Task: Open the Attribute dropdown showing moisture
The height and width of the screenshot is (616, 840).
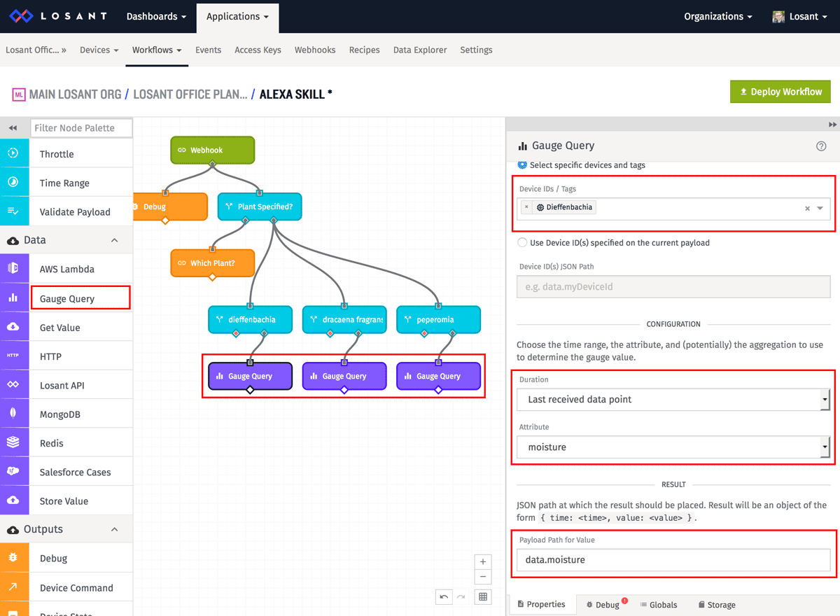Action: pos(673,447)
